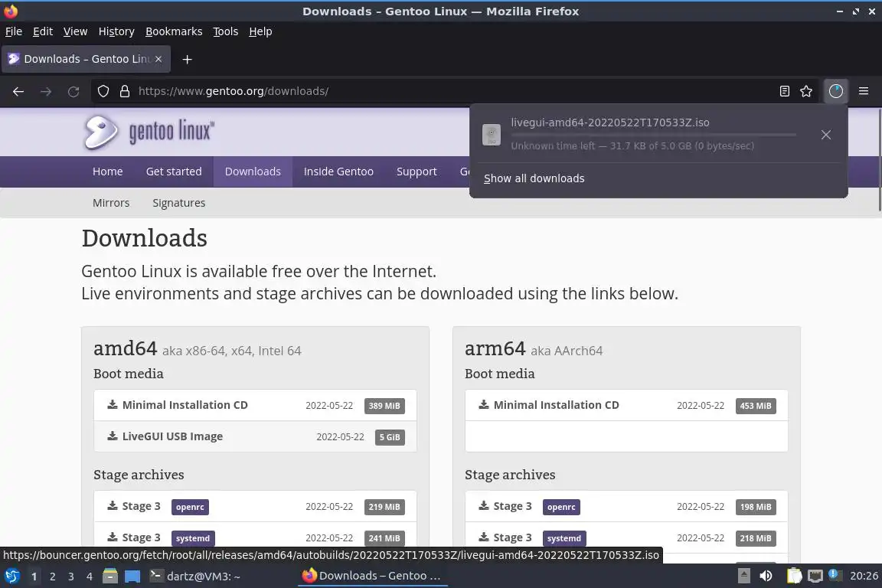Click the amd64 openrc tag badge

[190, 507]
